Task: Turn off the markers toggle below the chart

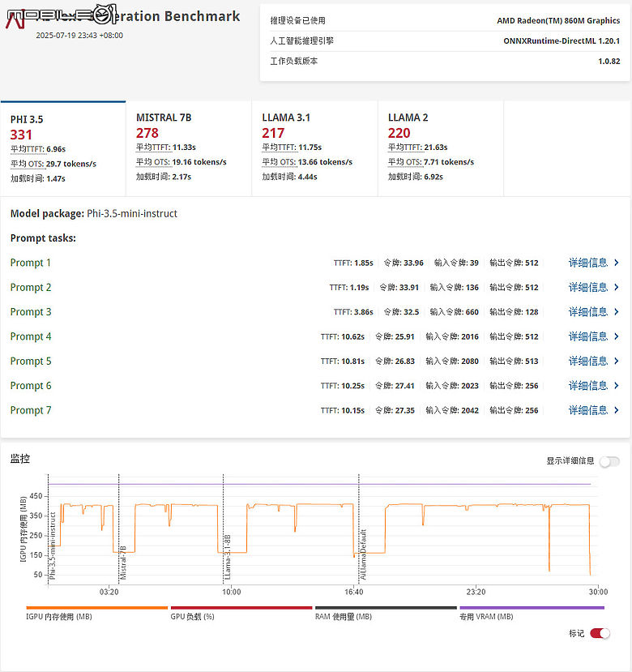Action: (600, 633)
